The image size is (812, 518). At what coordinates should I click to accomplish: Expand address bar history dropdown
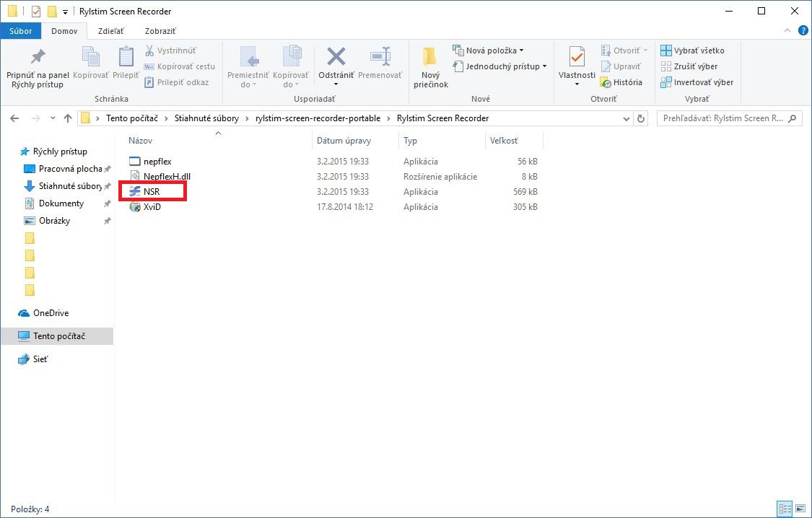(626, 118)
